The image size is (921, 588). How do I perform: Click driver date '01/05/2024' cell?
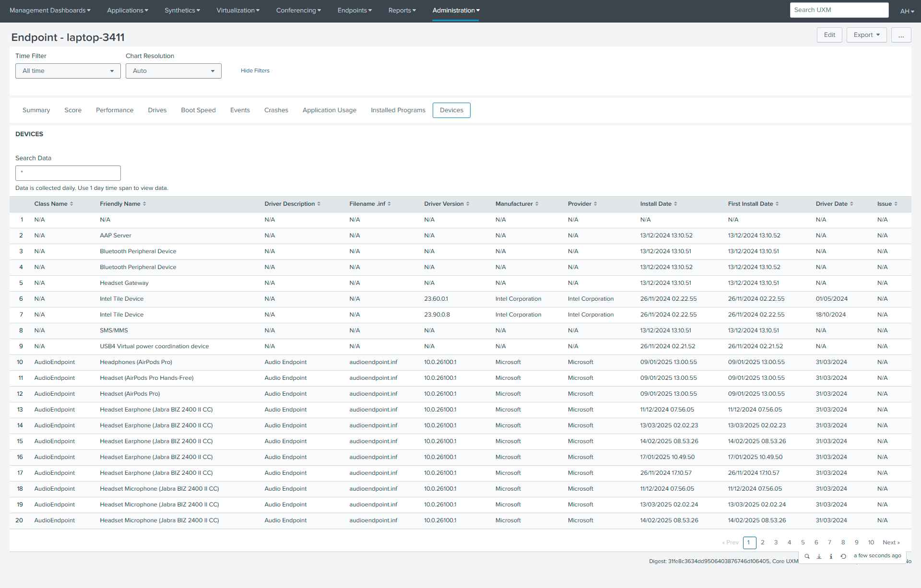point(832,299)
